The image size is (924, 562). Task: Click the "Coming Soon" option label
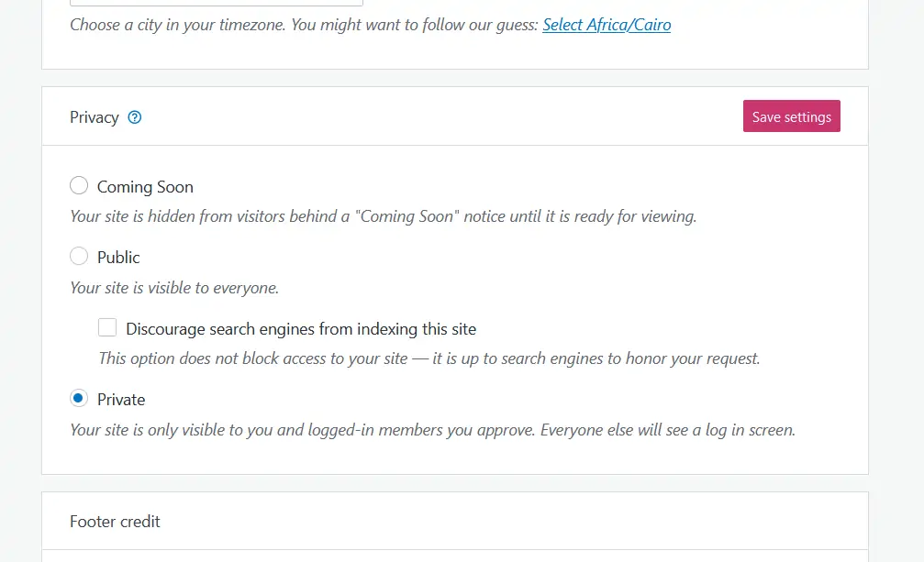145,187
